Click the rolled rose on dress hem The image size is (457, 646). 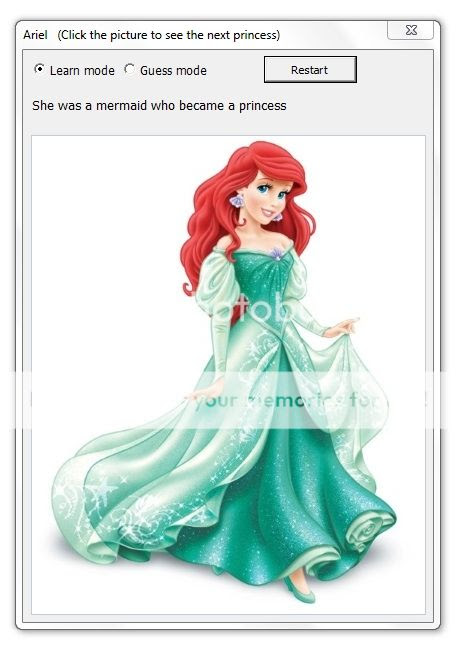368,531
